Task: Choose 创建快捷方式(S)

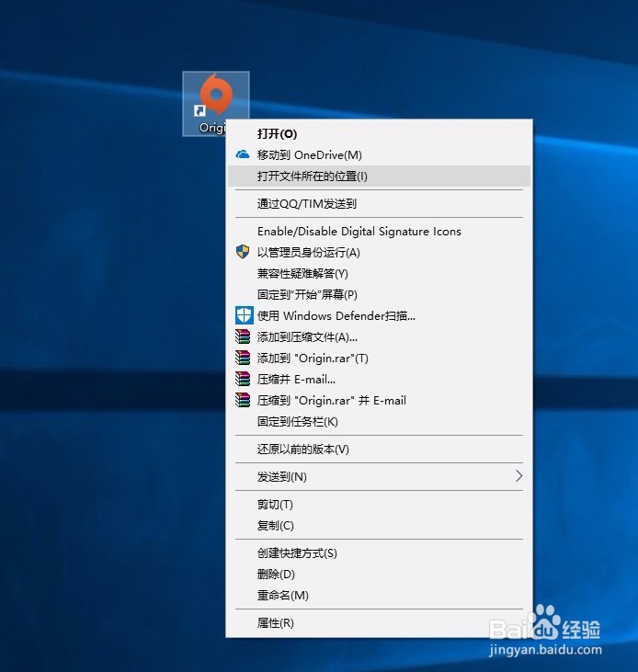Action: [379, 553]
